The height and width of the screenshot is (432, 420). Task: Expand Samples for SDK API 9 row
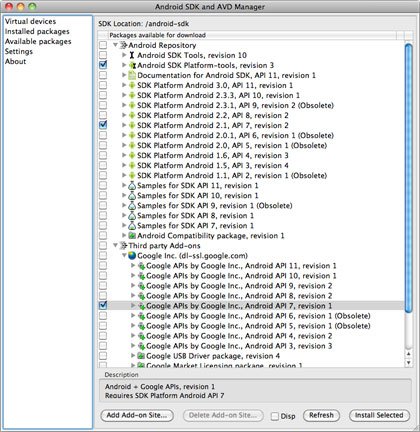click(124, 205)
